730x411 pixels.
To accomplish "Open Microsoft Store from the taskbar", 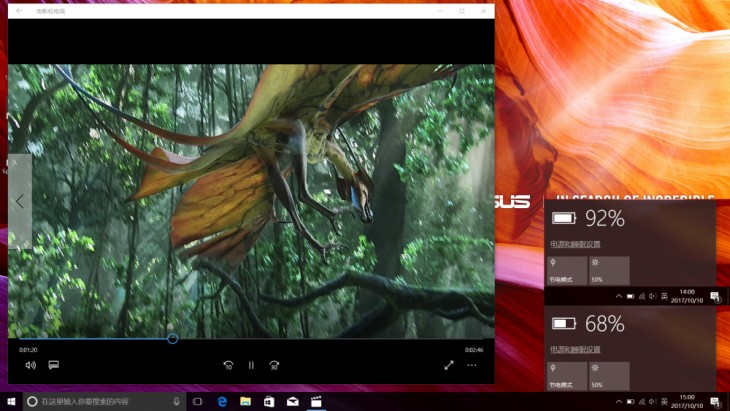I will coord(269,402).
